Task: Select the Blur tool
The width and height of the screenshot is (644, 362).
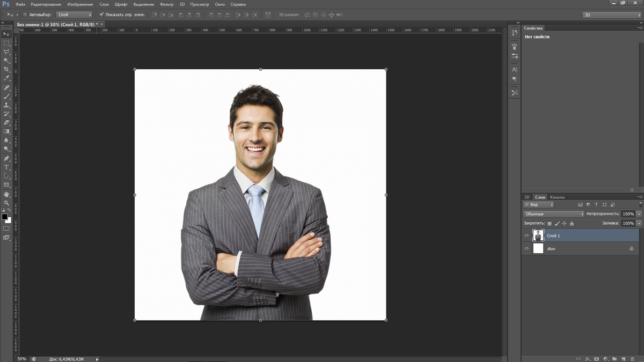Action: (x=6, y=141)
